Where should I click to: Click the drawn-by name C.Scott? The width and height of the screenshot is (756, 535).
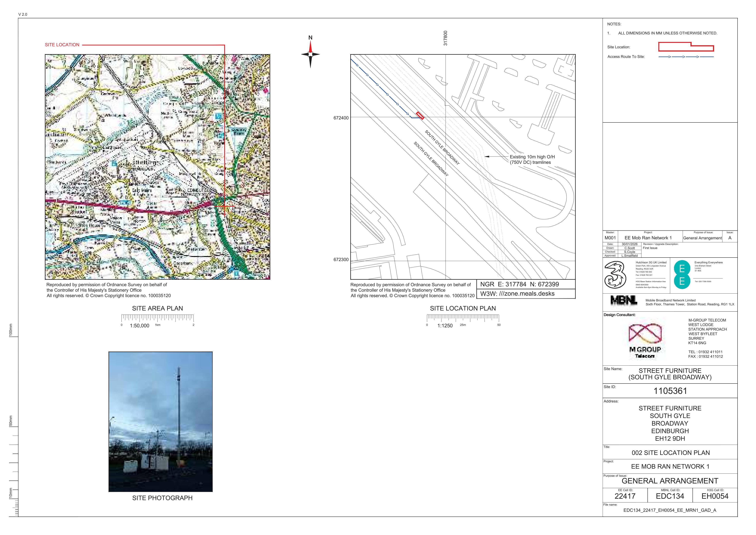point(630,248)
